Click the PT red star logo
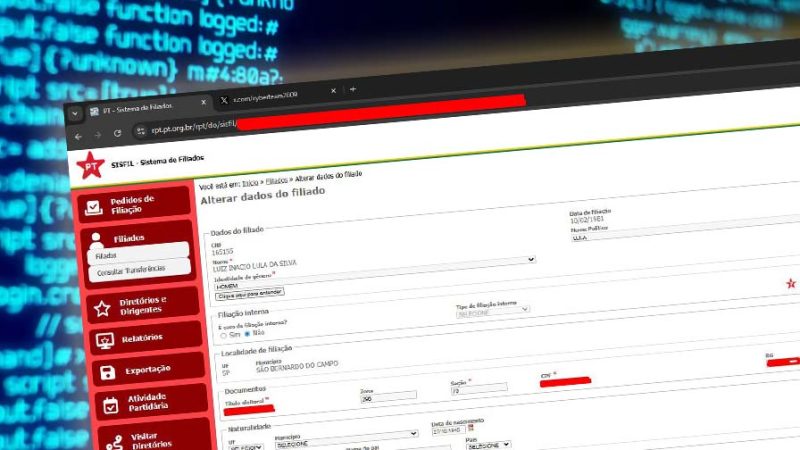 90,165
